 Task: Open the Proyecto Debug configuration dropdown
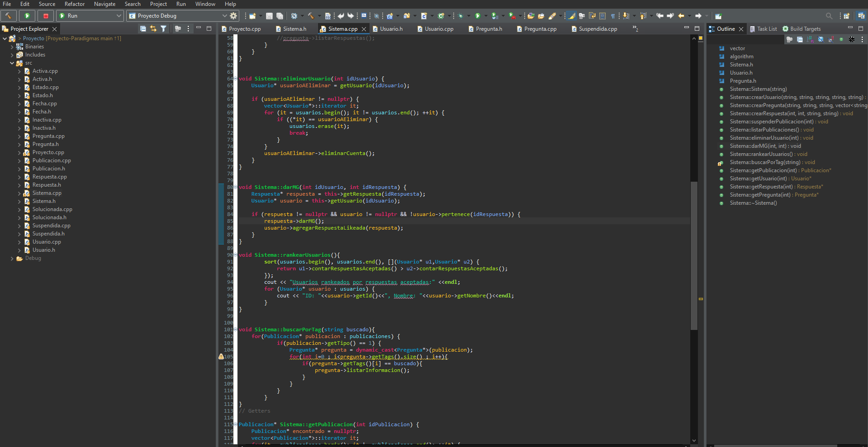(224, 16)
